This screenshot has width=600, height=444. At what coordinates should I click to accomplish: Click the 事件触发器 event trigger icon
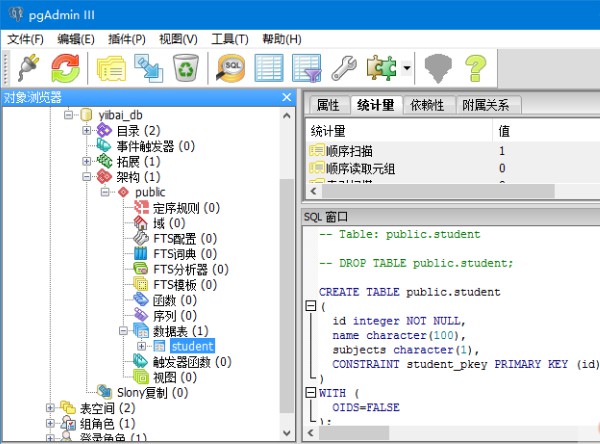pos(104,146)
